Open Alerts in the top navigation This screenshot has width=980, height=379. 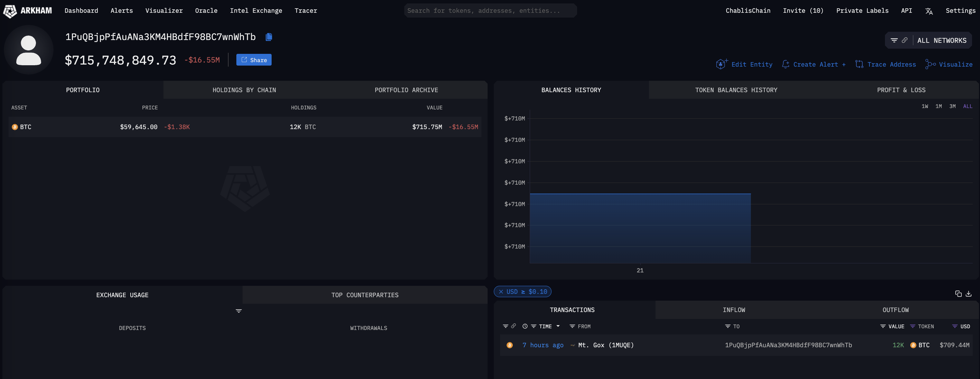(122, 11)
